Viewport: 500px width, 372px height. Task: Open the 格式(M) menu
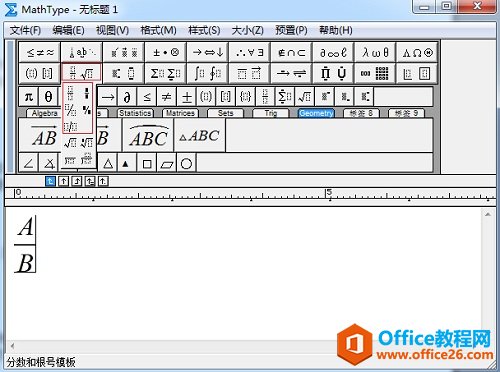158,30
